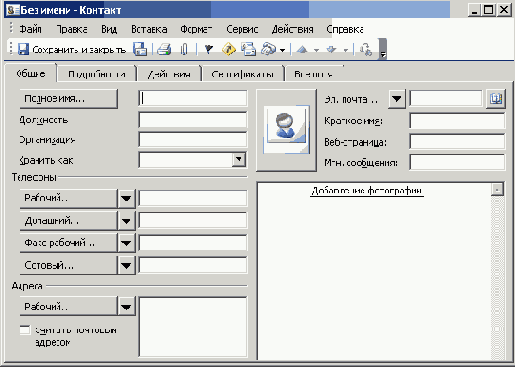Click Сохранить и закрыть toolbar button
Image resolution: width=515 pixels, height=367 pixels.
pyautogui.click(x=72, y=50)
